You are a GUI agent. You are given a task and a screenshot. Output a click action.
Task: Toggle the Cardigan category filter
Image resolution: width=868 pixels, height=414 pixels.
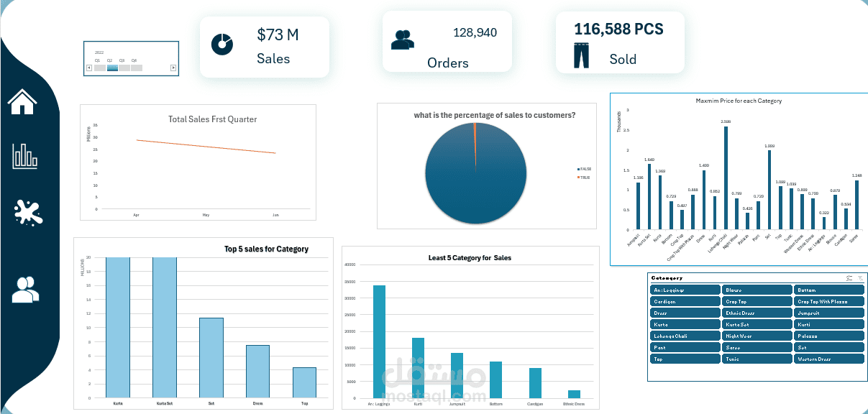pyautogui.click(x=685, y=301)
